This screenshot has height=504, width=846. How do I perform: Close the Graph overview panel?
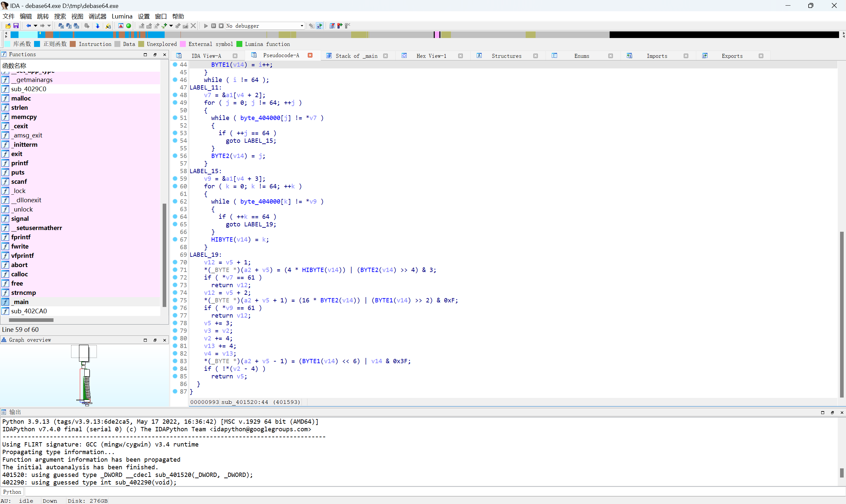pyautogui.click(x=165, y=340)
